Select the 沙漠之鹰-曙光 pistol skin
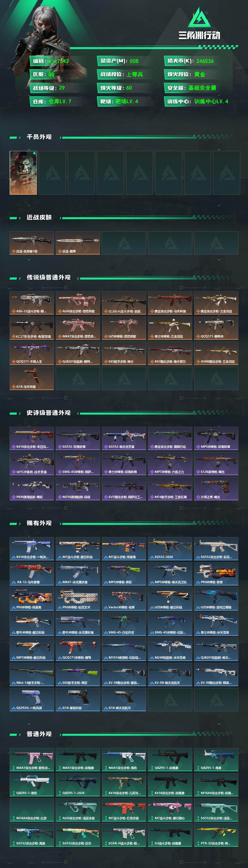 (x=216, y=489)
